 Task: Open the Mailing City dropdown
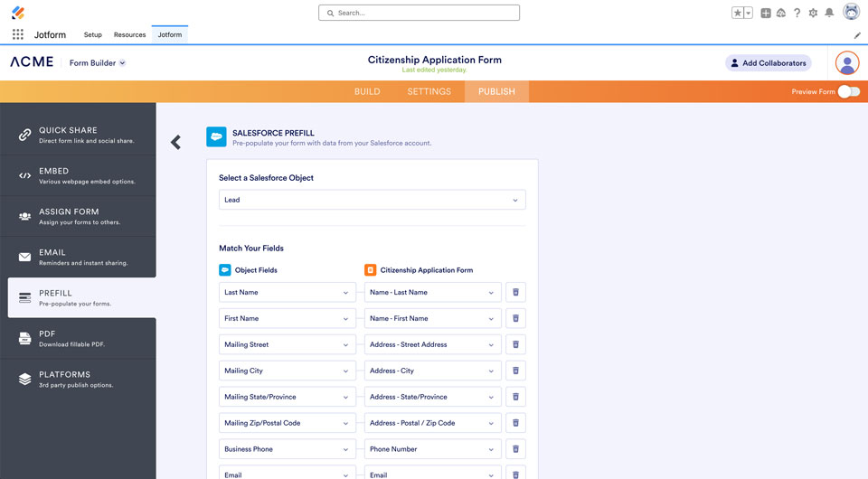click(288, 371)
